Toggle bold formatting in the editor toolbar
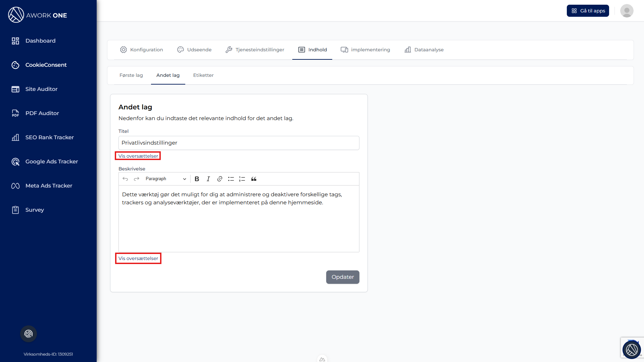This screenshot has width=644, height=362. (x=197, y=179)
